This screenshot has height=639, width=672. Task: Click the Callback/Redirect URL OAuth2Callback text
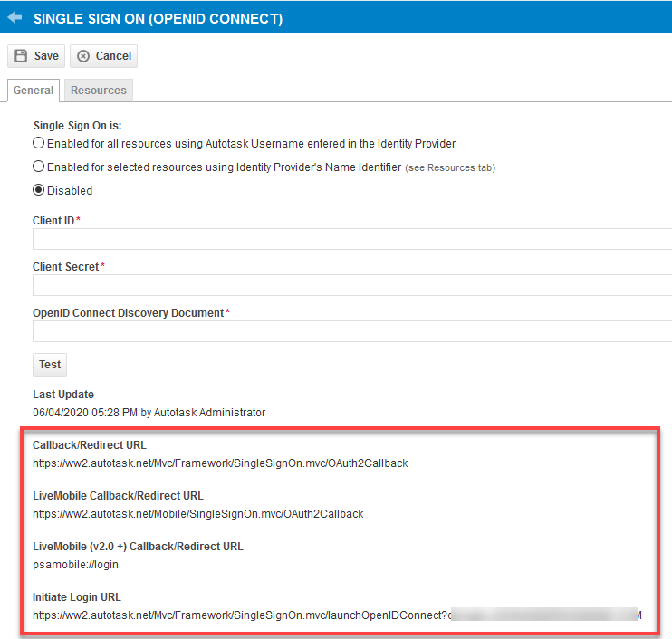coord(220,463)
